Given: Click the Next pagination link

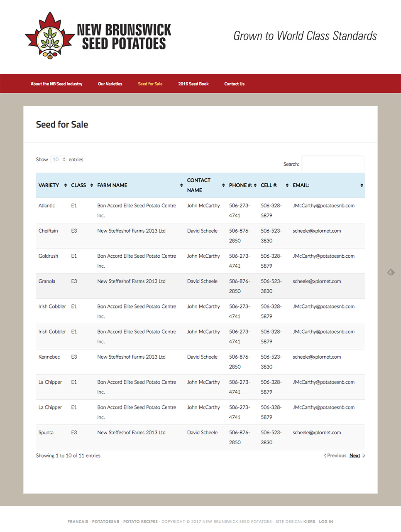Looking at the screenshot, I should coord(355,456).
